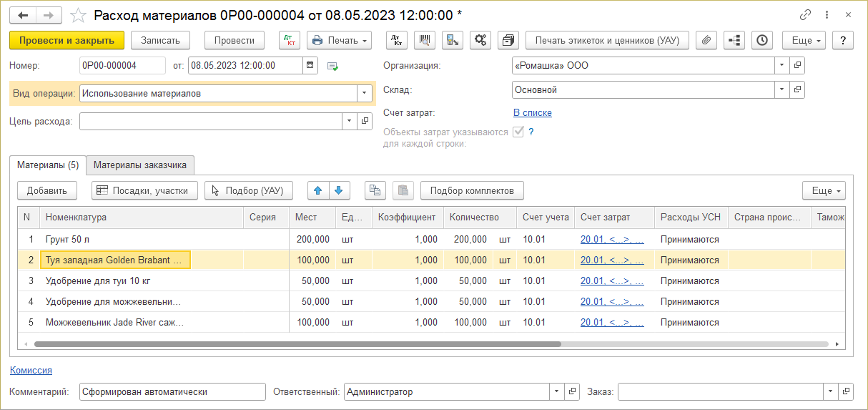Select the Материалы (5) tab

(x=48, y=165)
